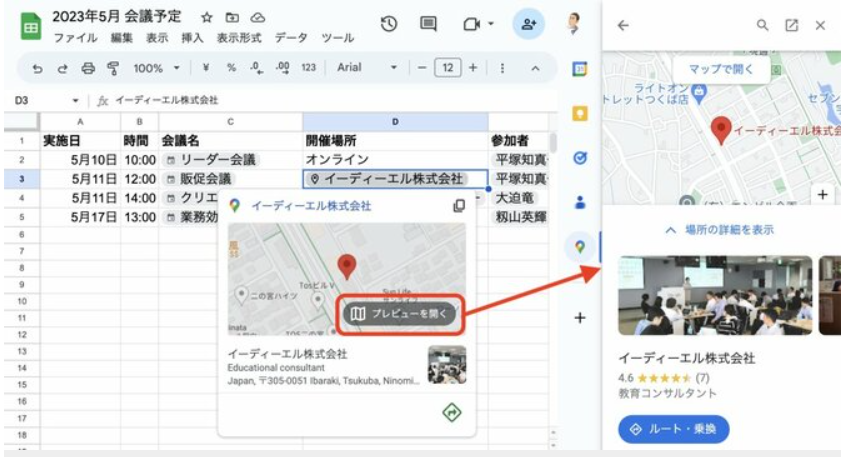This screenshot has height=457, width=862.
Task: Click the seminar room photo in side panel
Action: click(x=715, y=295)
